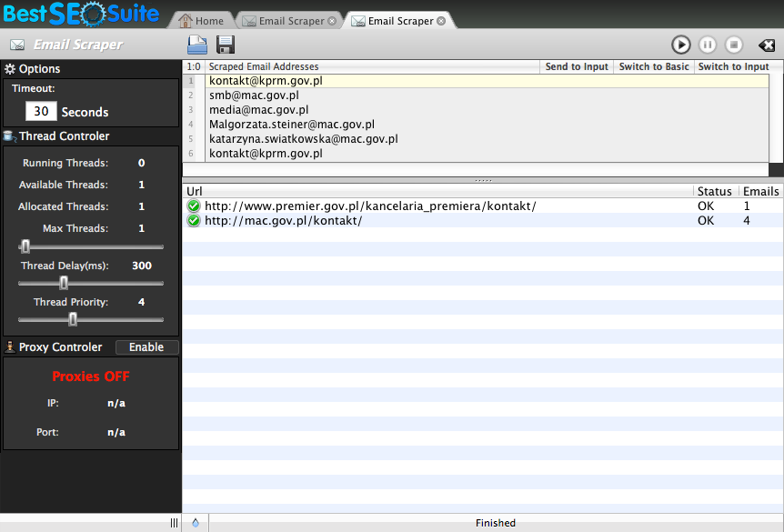Switch to the Home tab

tap(202, 21)
